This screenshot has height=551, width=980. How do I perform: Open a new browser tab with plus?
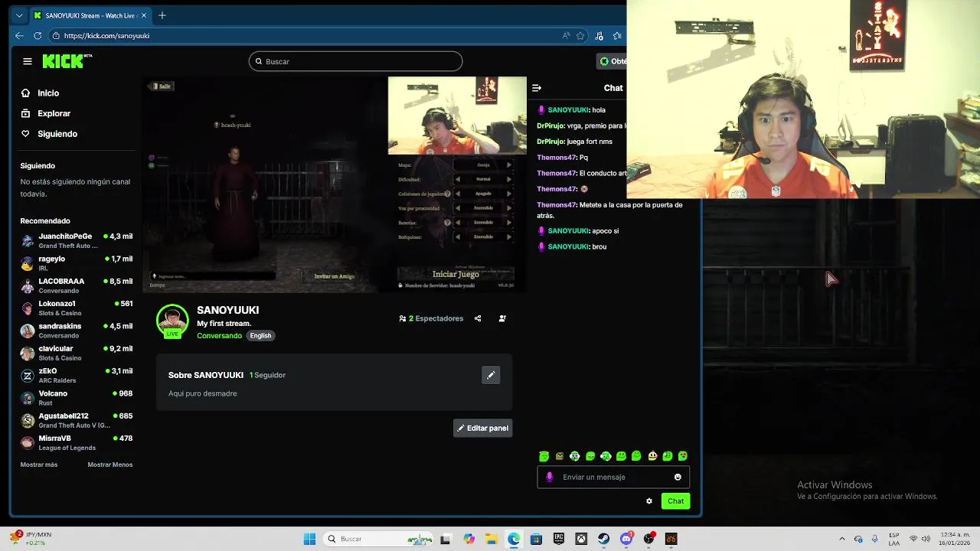162,15
